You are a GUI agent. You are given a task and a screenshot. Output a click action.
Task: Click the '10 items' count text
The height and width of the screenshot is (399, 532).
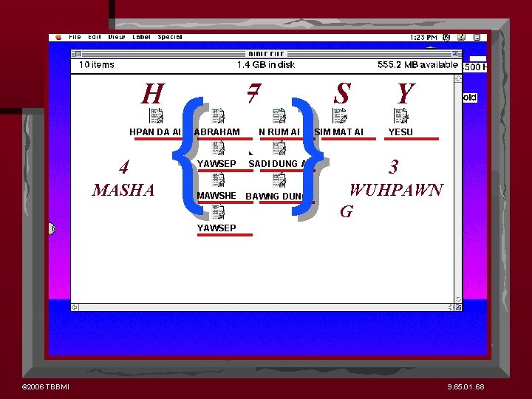point(97,65)
